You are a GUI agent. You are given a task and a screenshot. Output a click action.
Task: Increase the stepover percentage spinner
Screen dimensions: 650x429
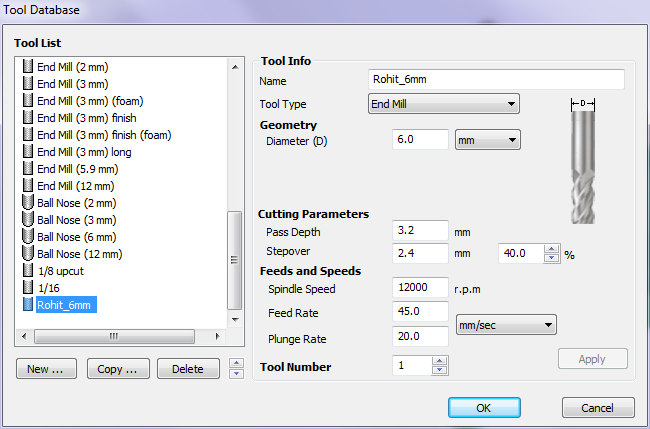click(x=550, y=249)
